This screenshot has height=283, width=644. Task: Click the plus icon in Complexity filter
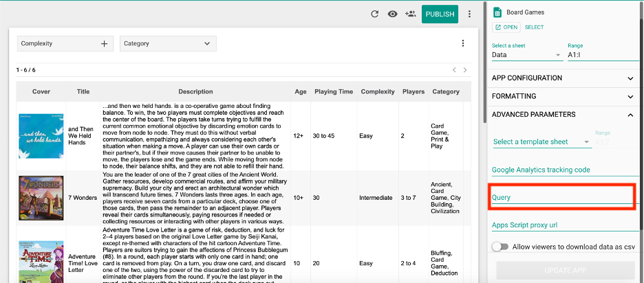click(x=105, y=43)
